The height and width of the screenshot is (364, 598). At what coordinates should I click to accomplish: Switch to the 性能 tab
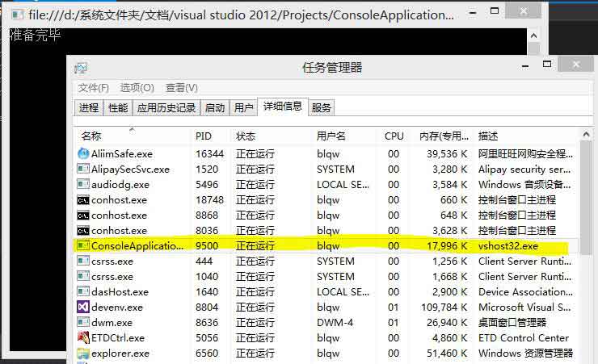118,108
